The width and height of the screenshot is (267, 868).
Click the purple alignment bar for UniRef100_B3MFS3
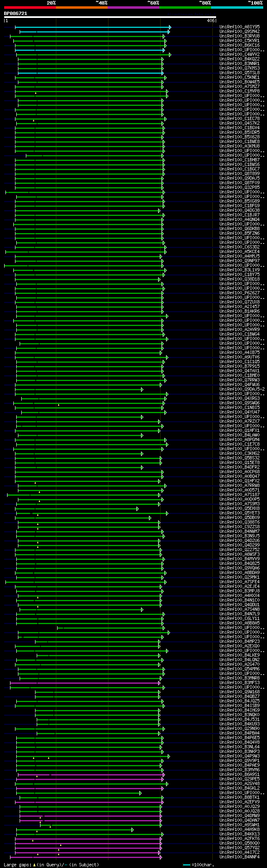point(85,683)
